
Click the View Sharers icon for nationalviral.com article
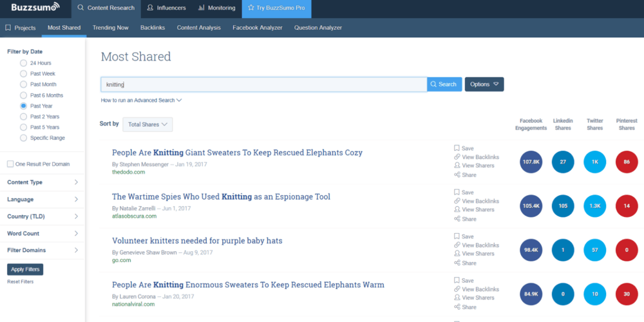pos(457,298)
